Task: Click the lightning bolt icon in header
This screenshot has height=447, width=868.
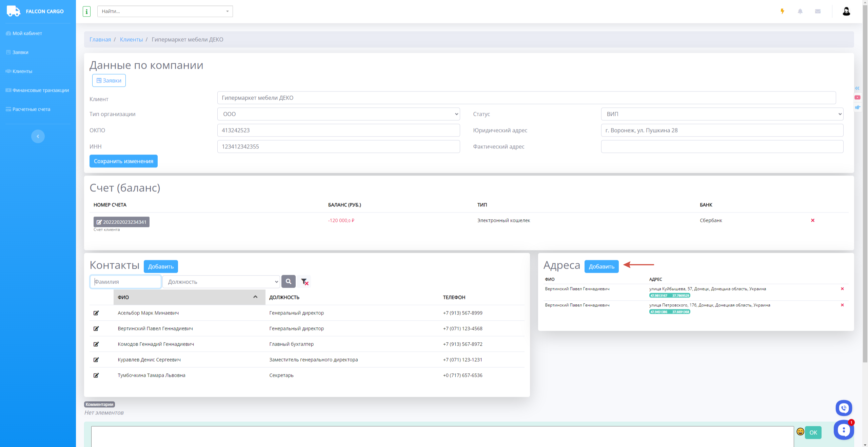Action: click(782, 12)
